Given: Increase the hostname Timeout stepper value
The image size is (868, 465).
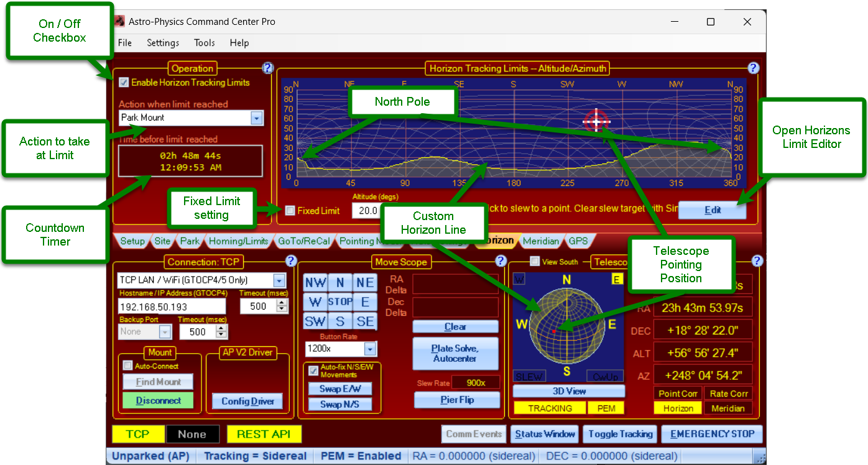Looking at the screenshot, I should coord(282,302).
